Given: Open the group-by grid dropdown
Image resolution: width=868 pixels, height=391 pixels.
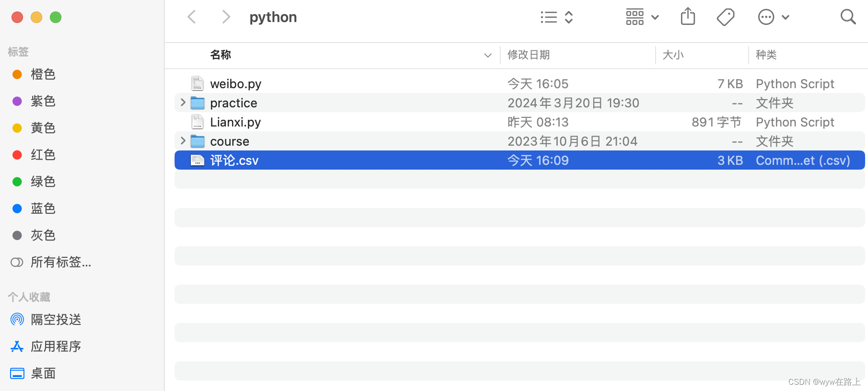Looking at the screenshot, I should 643,17.
